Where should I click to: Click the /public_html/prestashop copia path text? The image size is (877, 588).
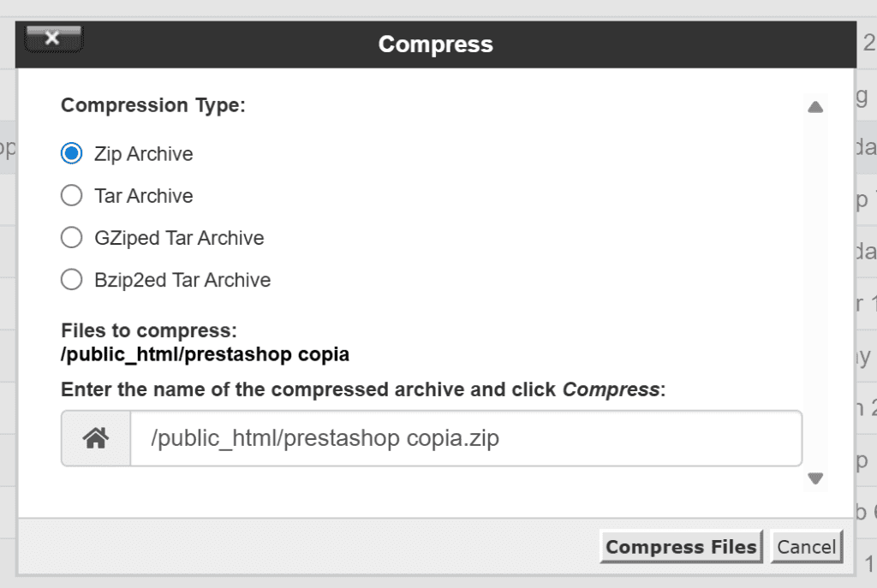click(205, 353)
